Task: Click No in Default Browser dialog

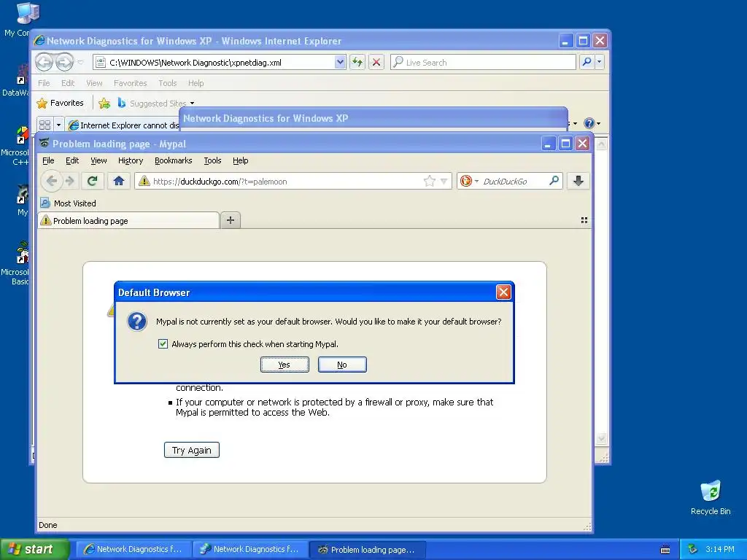Action: click(x=342, y=365)
